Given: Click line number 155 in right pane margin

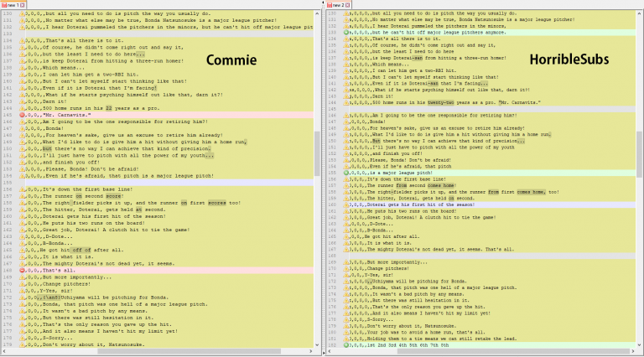Looking at the screenshot, I should coord(332,173).
